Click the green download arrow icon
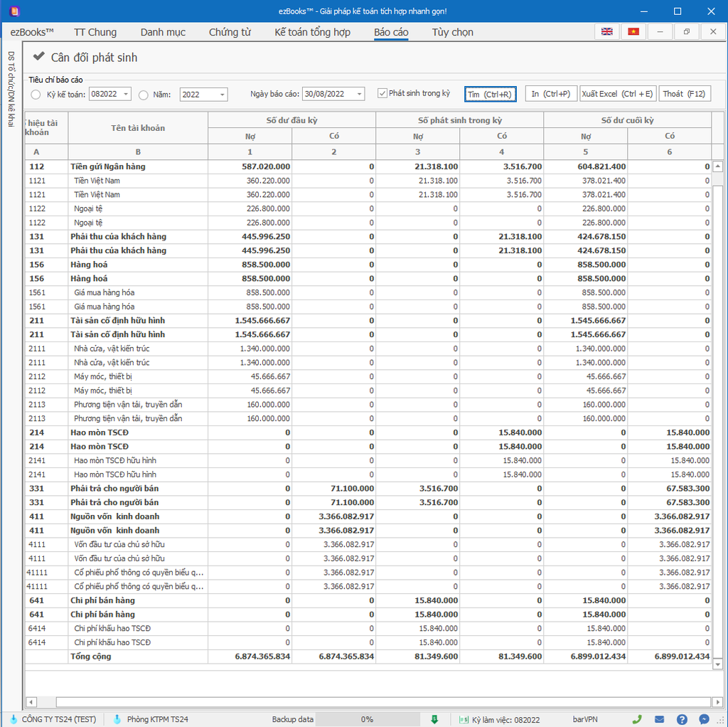Image resolution: width=728 pixels, height=727 pixels. pyautogui.click(x=434, y=719)
